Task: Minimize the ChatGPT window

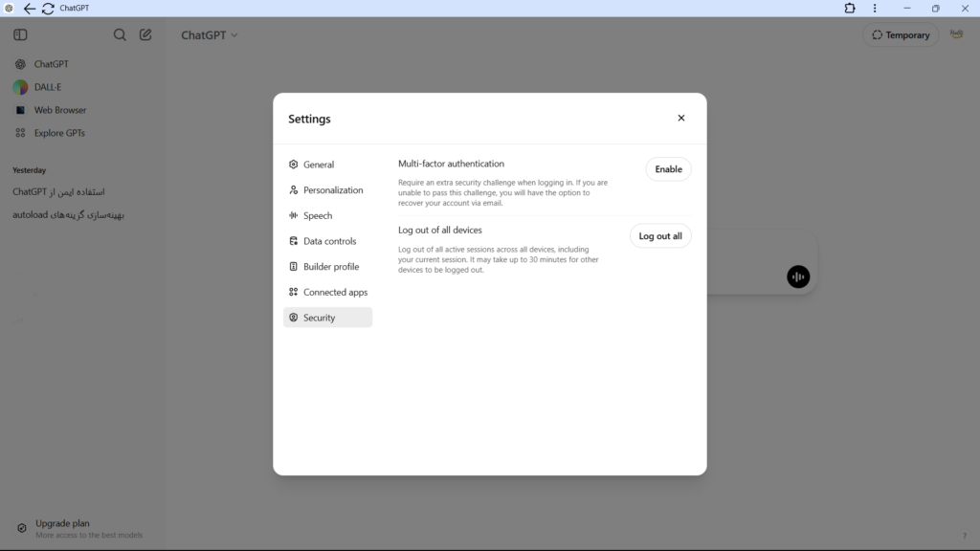Action: pyautogui.click(x=907, y=8)
